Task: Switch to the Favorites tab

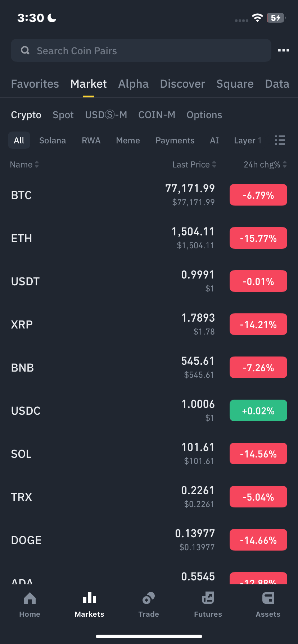Action: (x=35, y=84)
